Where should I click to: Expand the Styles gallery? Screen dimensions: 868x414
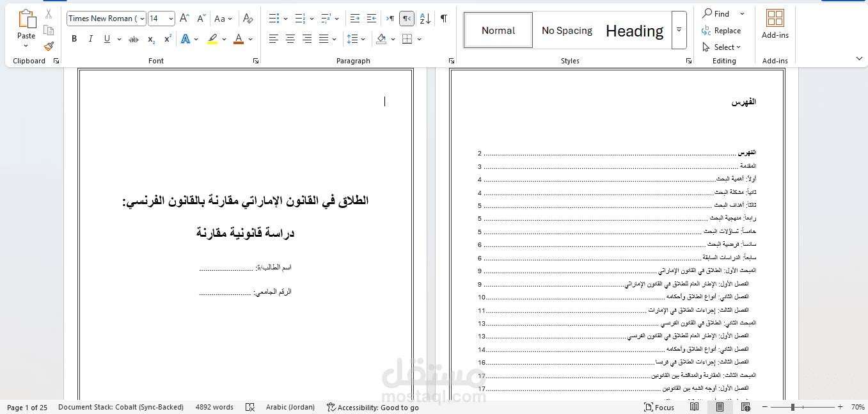[x=679, y=30]
